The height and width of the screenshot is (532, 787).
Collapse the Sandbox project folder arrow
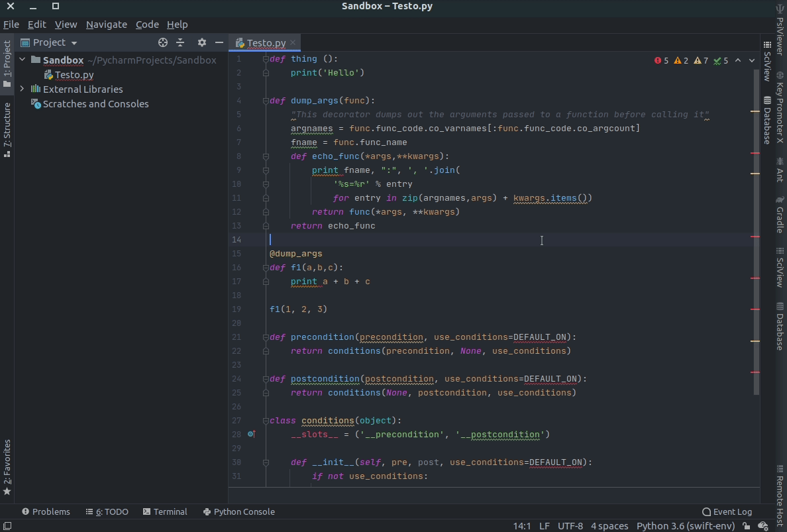point(22,60)
